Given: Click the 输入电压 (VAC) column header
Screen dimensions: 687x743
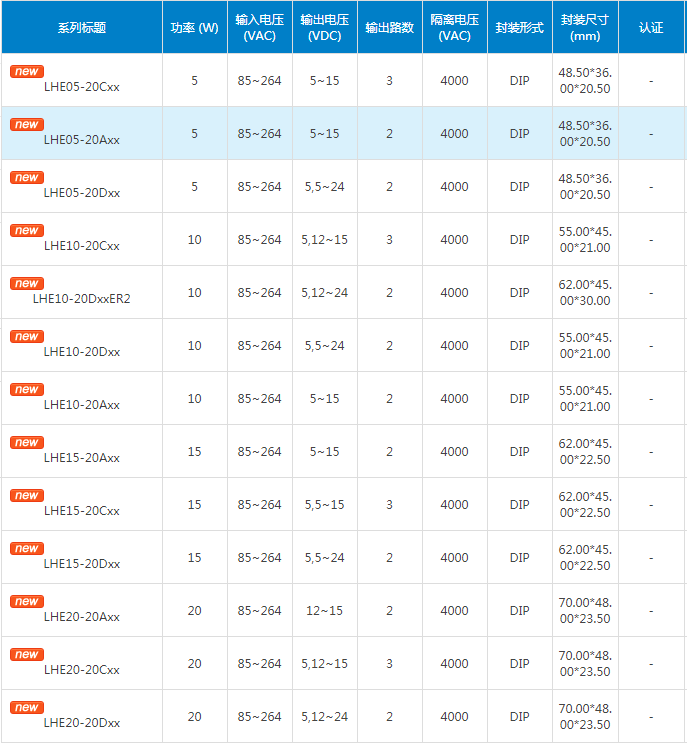Looking at the screenshot, I should tap(260, 28).
